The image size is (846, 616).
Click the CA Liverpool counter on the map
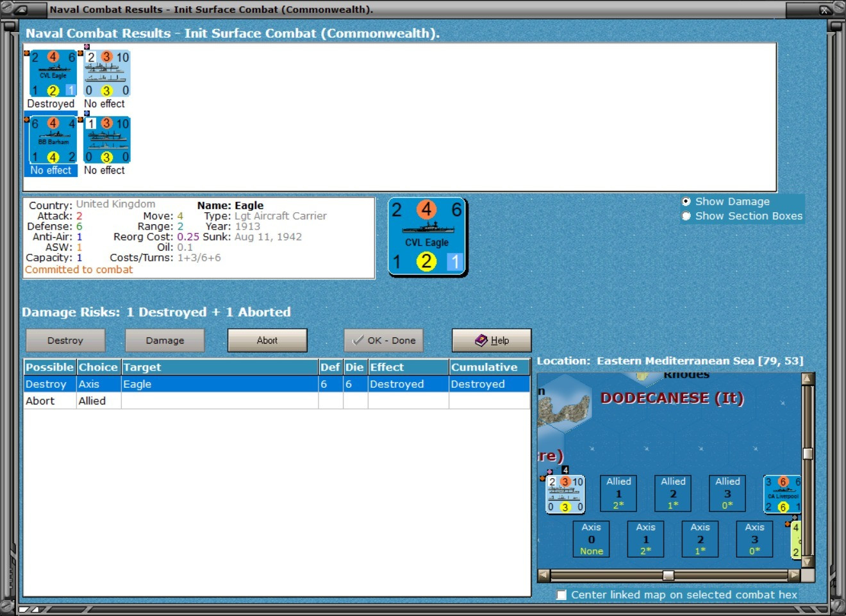pyautogui.click(x=783, y=494)
